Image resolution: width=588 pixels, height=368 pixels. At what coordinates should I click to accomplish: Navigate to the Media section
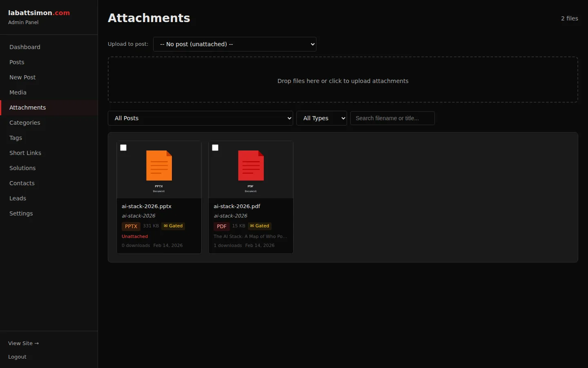18,92
